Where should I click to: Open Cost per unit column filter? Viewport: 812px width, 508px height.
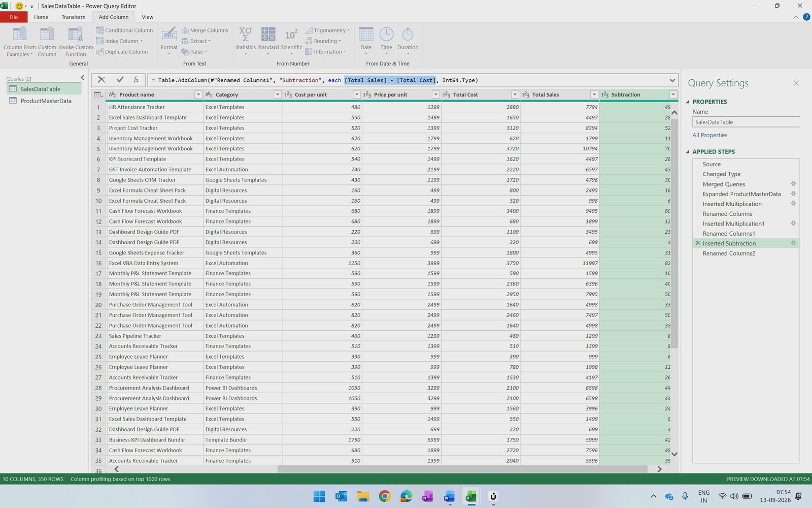pos(356,94)
